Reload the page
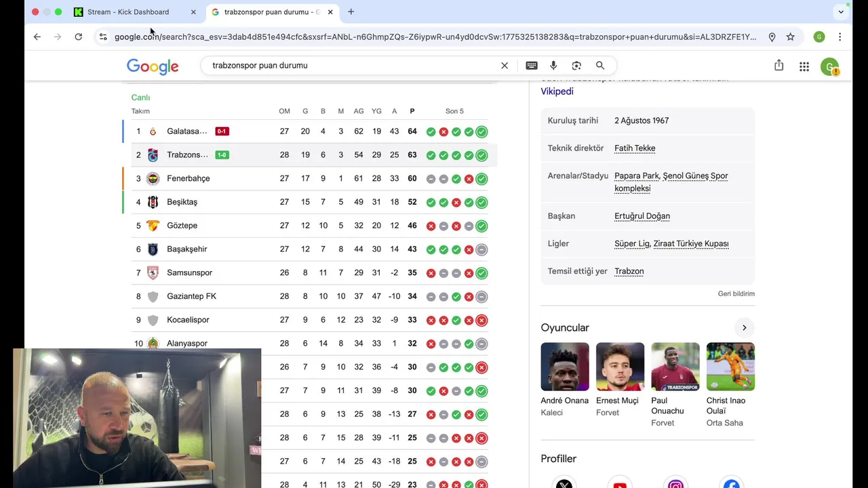The image size is (868, 488). [79, 37]
